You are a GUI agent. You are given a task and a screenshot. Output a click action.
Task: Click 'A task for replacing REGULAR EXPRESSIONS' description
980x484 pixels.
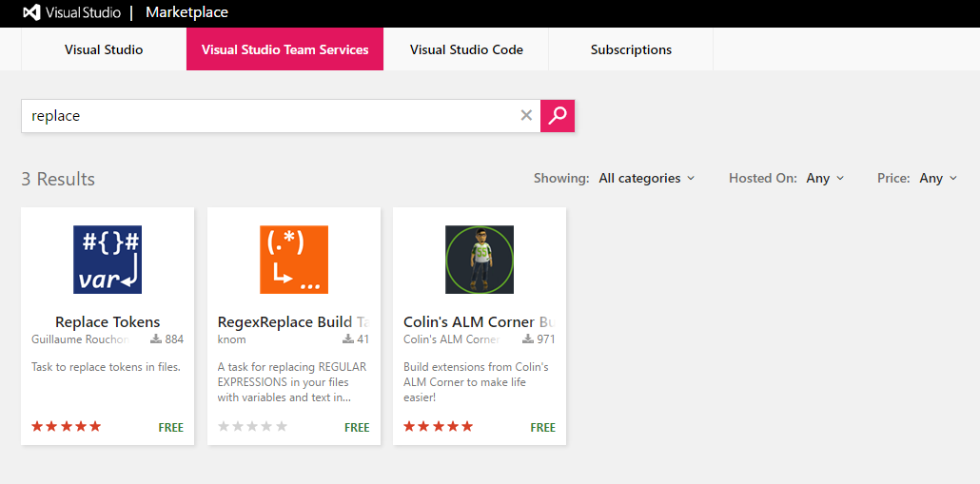click(x=292, y=381)
